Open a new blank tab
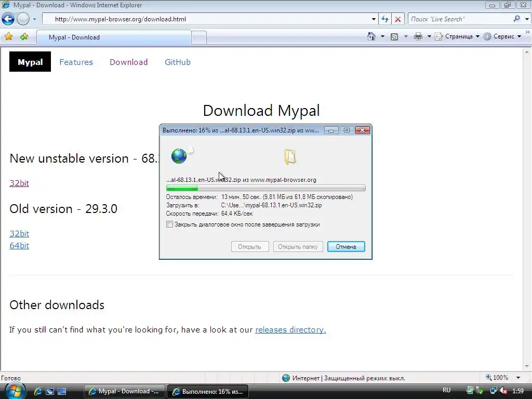The image size is (532, 399). (199, 37)
